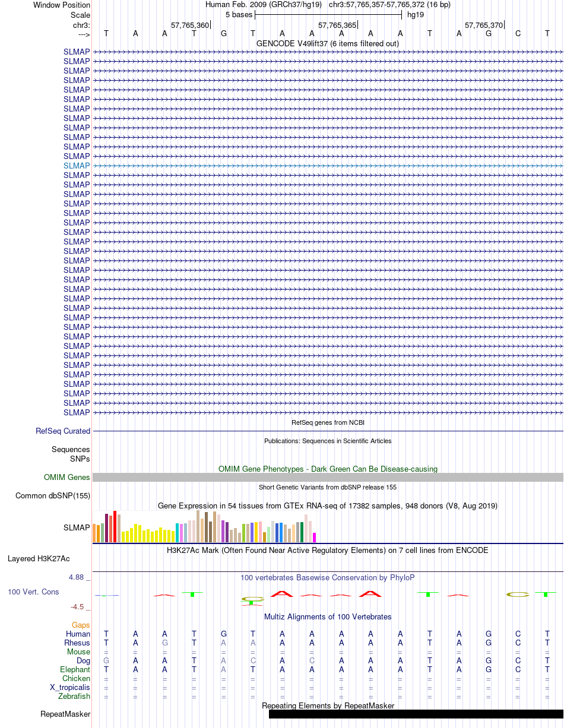Open 'Multiz Alignments of 100 Vertebrates' title

click(328, 617)
